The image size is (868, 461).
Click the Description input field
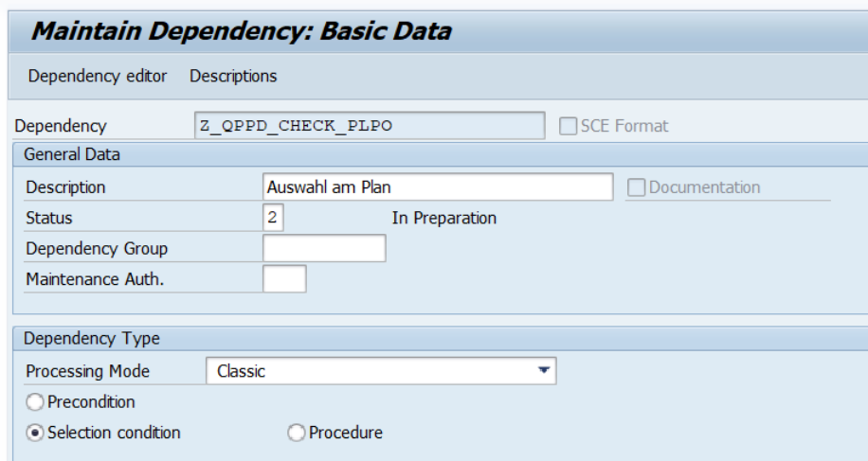click(437, 187)
